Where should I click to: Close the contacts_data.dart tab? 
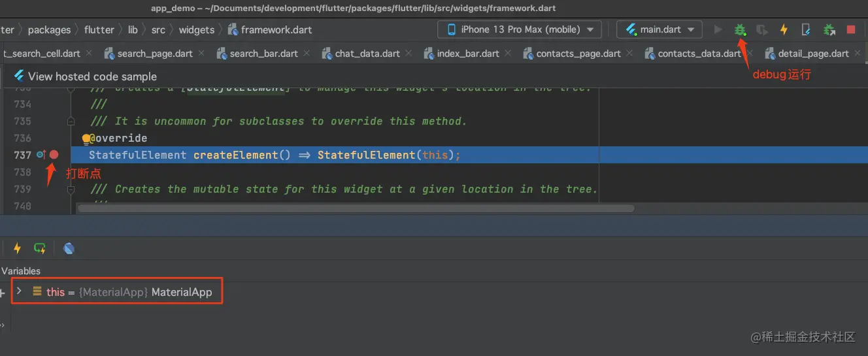click(x=749, y=53)
